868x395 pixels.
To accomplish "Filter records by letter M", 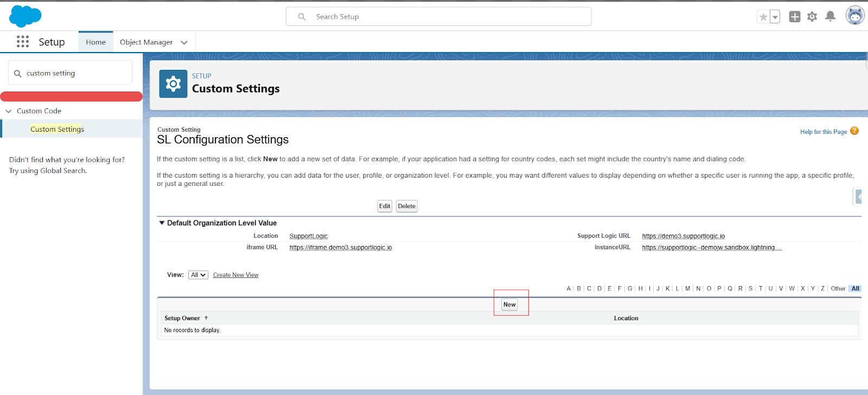I will tap(687, 289).
